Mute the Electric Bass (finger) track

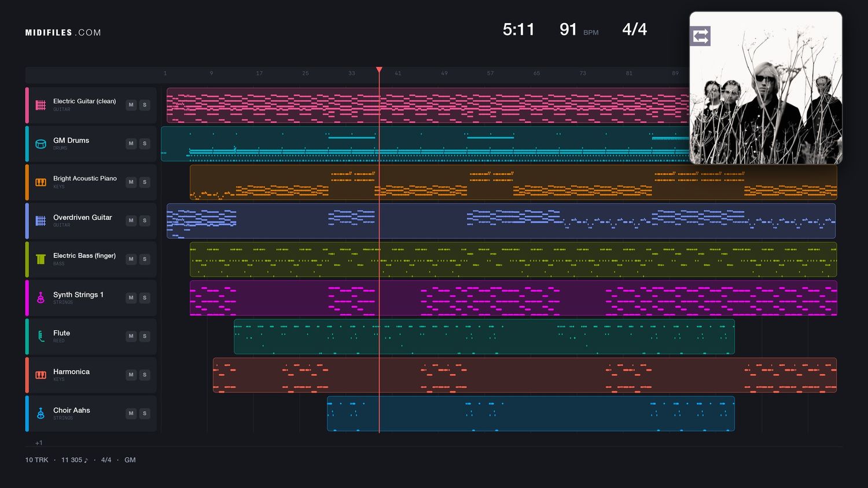131,259
